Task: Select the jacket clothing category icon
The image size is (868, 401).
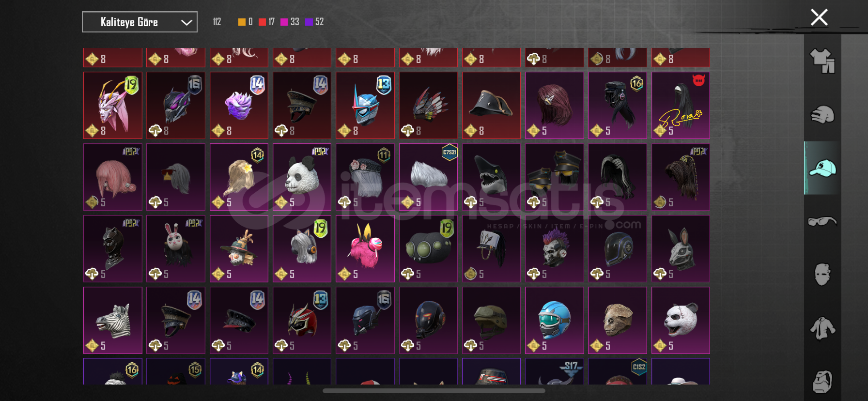Action: [822, 328]
